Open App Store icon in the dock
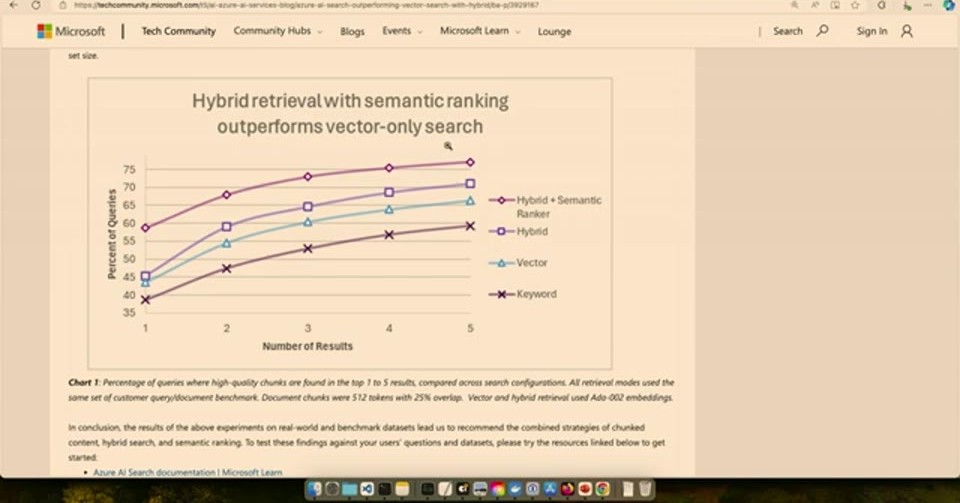 point(550,488)
